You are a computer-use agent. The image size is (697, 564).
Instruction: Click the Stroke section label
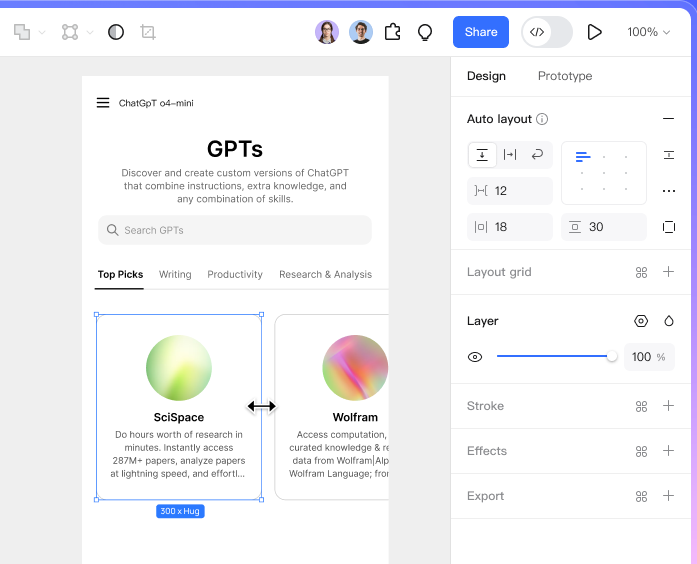click(x=485, y=406)
